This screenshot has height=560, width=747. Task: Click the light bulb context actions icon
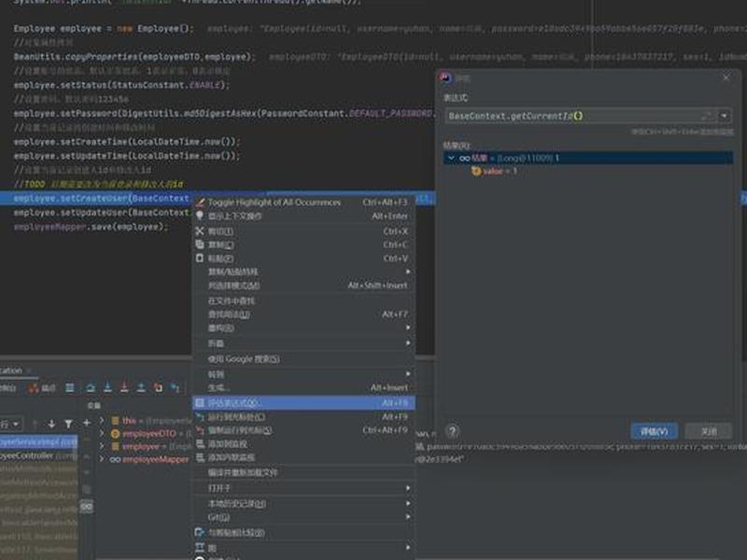pyautogui.click(x=200, y=216)
